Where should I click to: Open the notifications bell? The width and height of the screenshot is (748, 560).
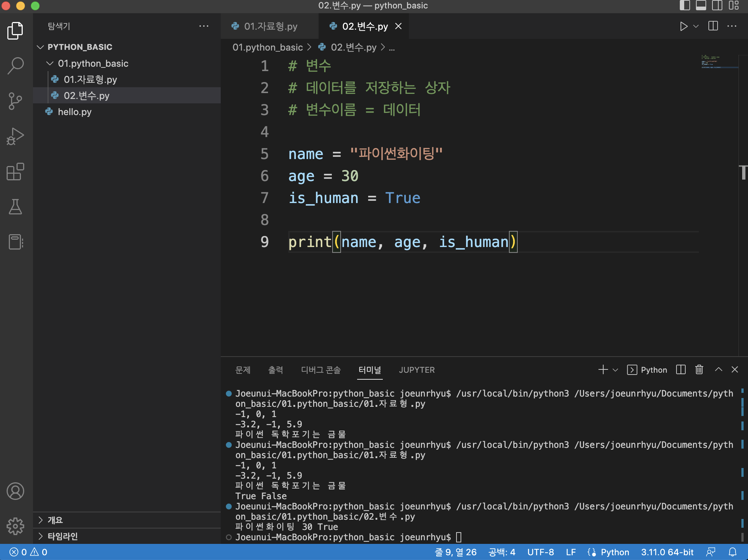click(733, 552)
